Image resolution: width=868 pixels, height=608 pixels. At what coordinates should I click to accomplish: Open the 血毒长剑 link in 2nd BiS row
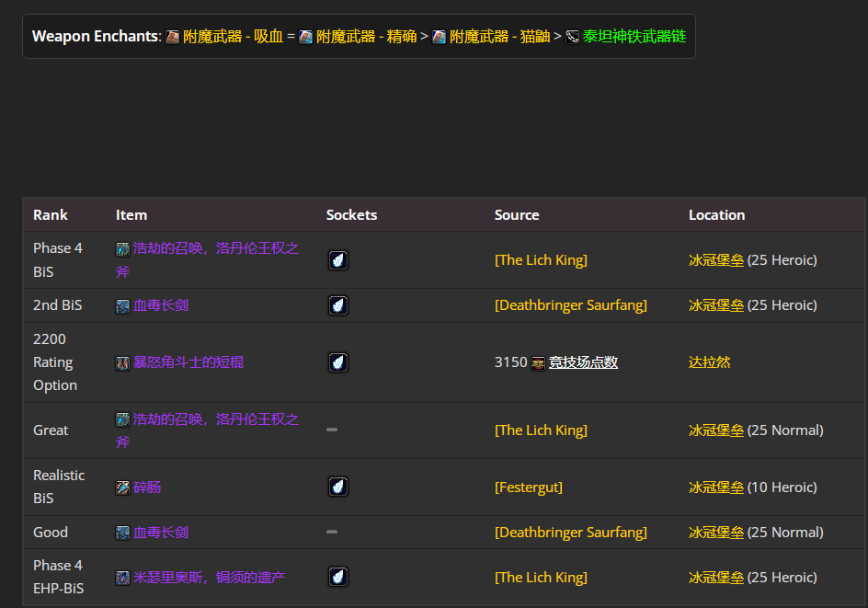coord(161,305)
